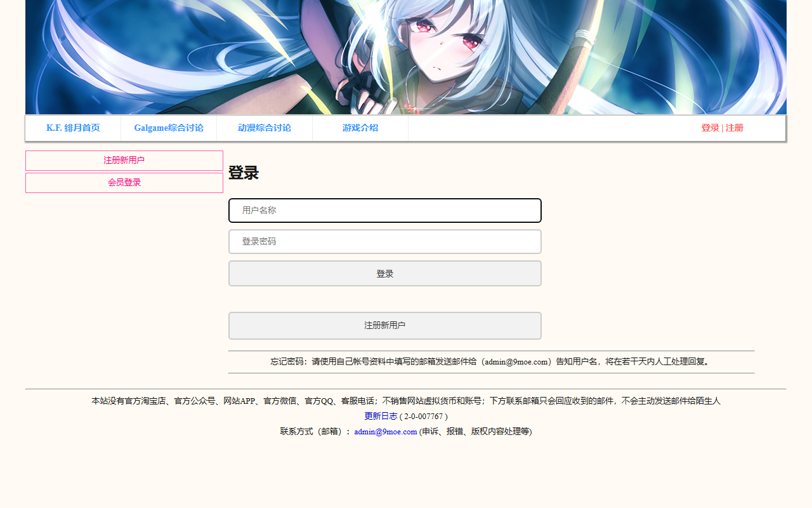
Task: Click the version number 2-0-007767
Action: click(x=424, y=417)
